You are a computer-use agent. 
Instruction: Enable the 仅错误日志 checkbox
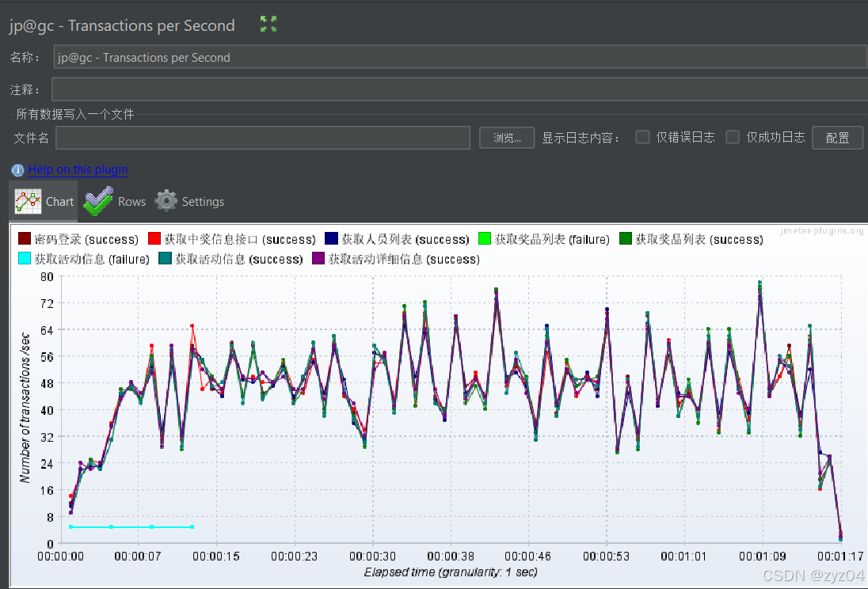[x=643, y=137]
